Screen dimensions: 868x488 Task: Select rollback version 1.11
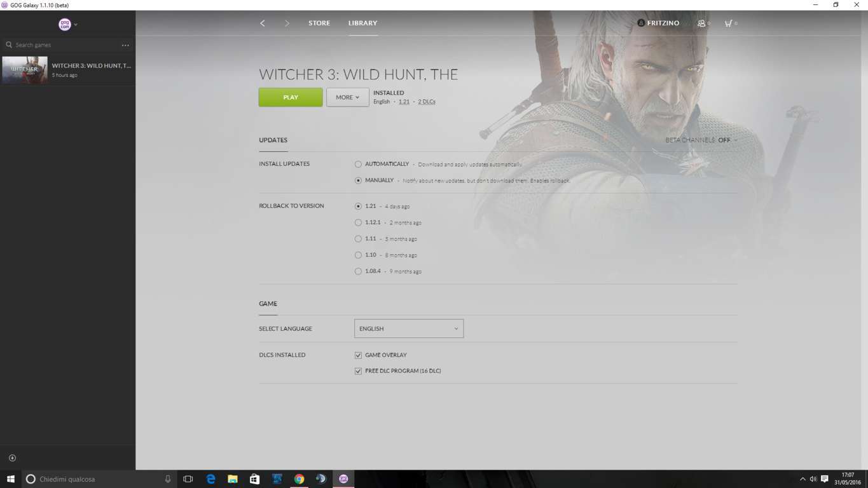coord(358,239)
